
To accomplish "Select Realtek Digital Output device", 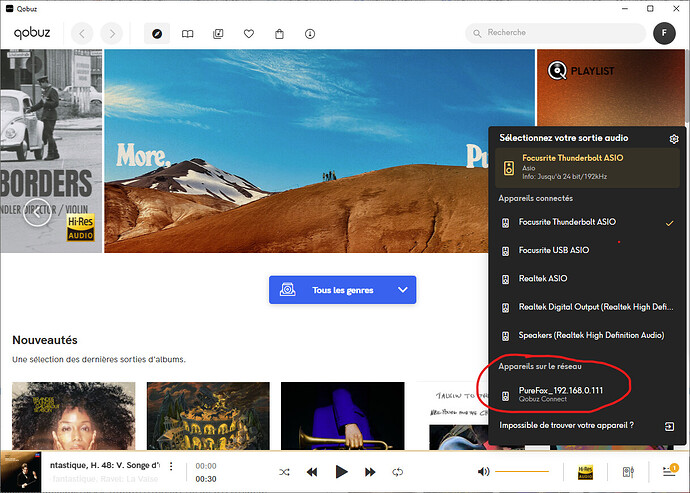I will click(x=587, y=307).
